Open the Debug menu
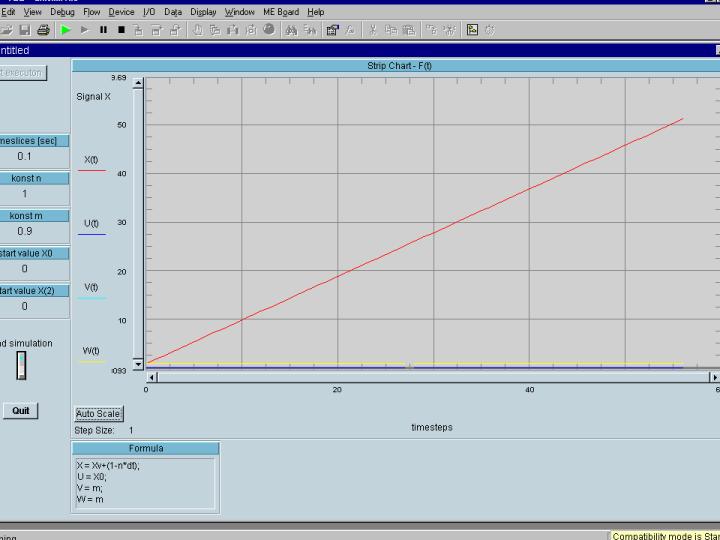Screen dimensions: 720x540 [x=62, y=12]
